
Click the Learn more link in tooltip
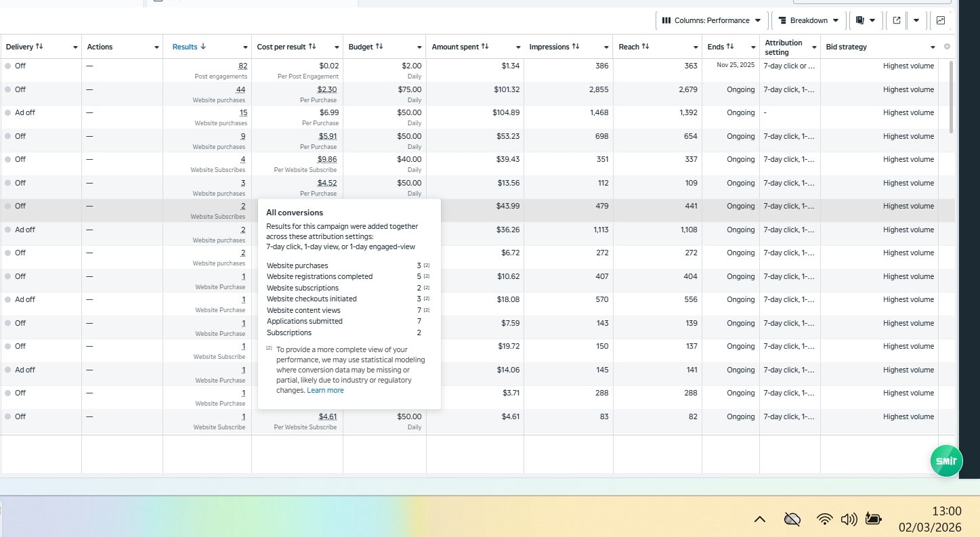(325, 390)
